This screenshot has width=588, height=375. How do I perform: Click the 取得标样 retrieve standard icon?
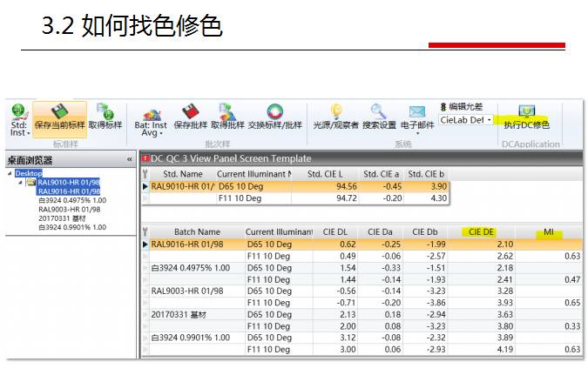coord(105,113)
